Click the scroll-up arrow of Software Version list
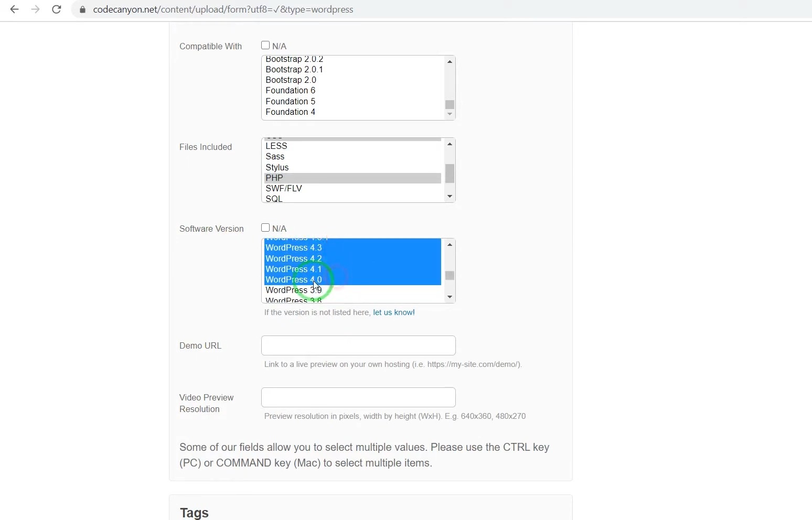The height and width of the screenshot is (520, 812). tap(450, 244)
